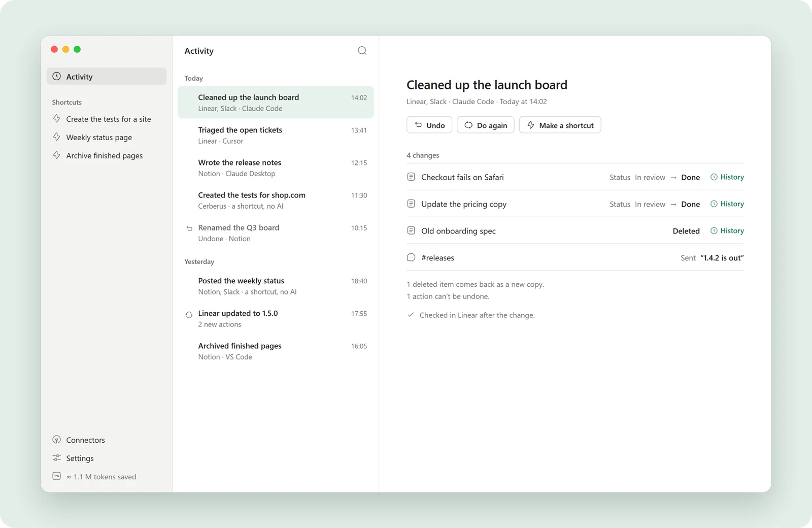Click lightning icon next to Weekly status page
This screenshot has height=528, width=812.
pyautogui.click(x=57, y=137)
